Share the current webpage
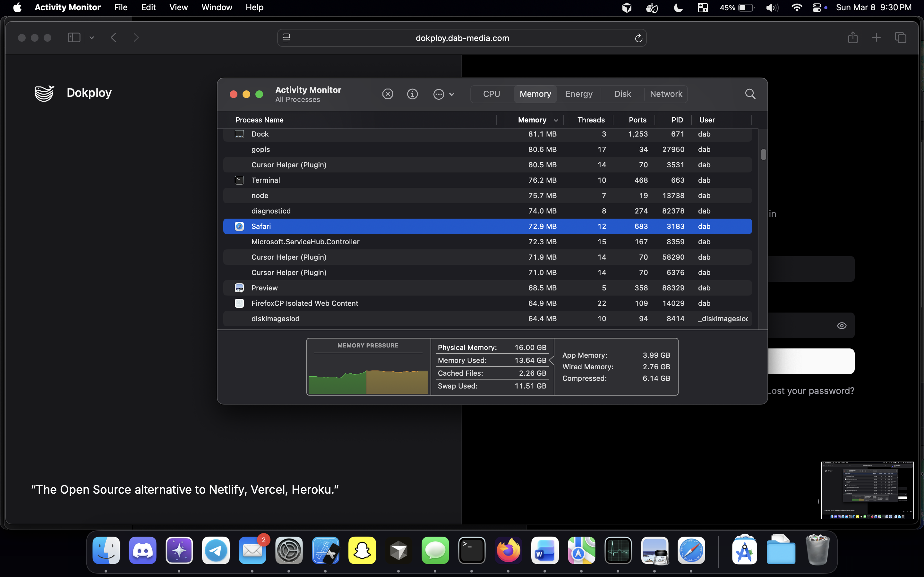The width and height of the screenshot is (924, 577). (852, 38)
